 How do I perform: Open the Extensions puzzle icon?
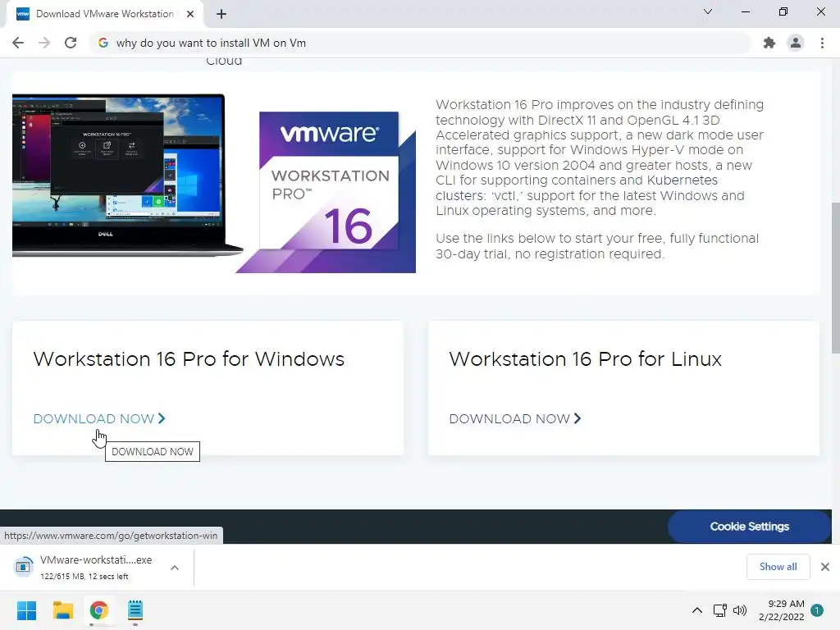tap(769, 43)
